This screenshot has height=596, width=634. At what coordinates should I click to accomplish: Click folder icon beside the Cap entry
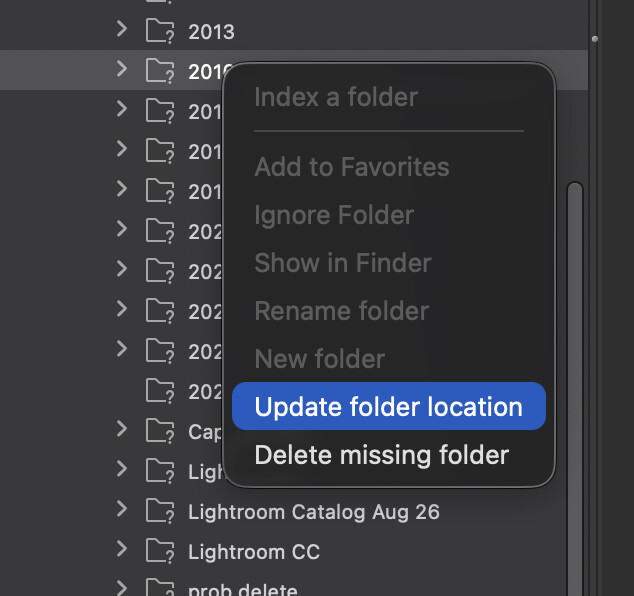click(x=160, y=431)
